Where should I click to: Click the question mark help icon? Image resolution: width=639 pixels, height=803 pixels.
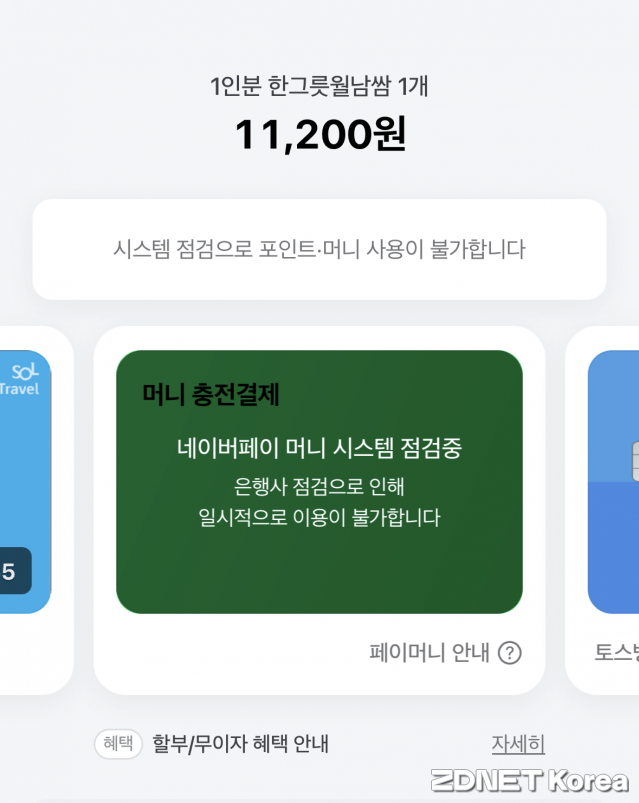(510, 653)
